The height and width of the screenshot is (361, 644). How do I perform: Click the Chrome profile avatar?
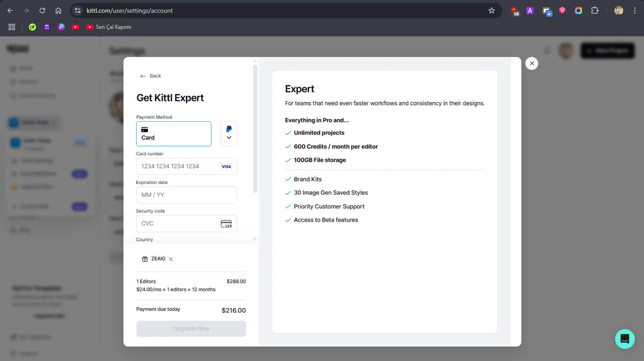coord(619,11)
